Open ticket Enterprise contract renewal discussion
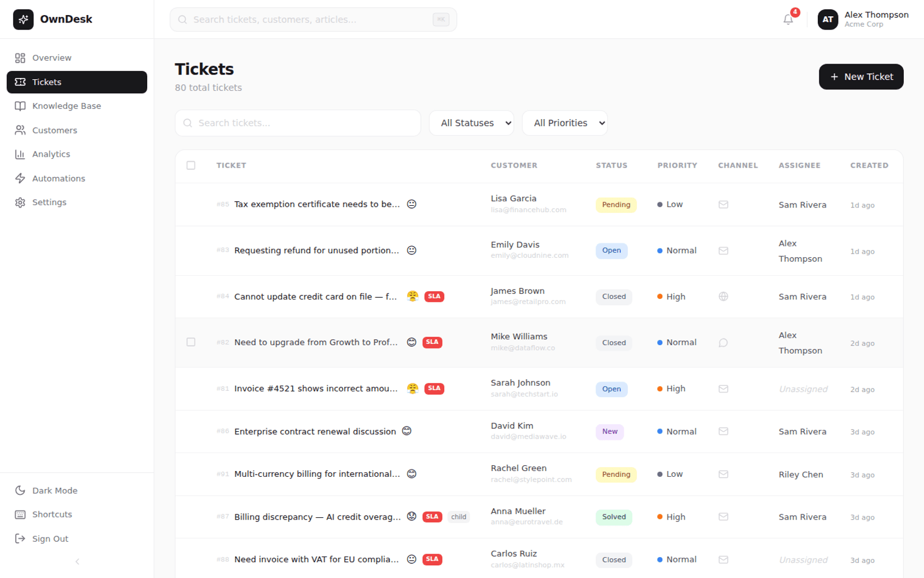The height and width of the screenshot is (578, 924). coord(315,431)
